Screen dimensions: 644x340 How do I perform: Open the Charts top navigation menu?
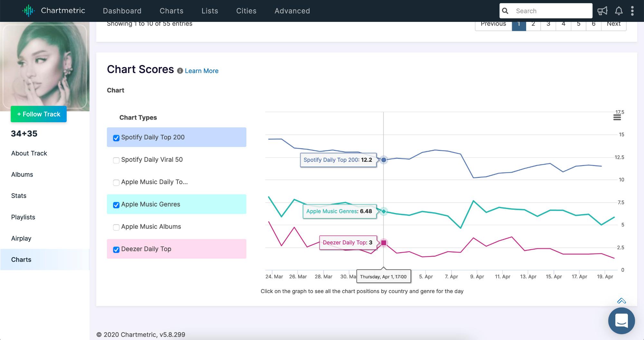pyautogui.click(x=172, y=11)
